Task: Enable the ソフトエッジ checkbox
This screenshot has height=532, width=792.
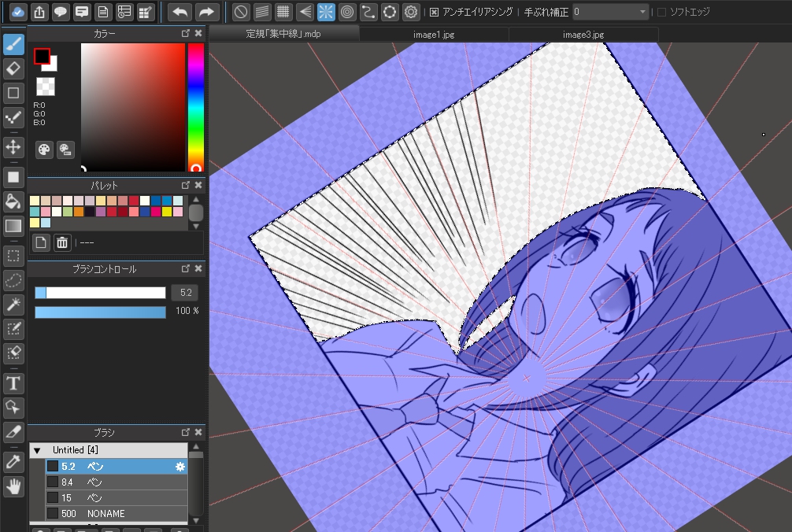Action: 661,13
